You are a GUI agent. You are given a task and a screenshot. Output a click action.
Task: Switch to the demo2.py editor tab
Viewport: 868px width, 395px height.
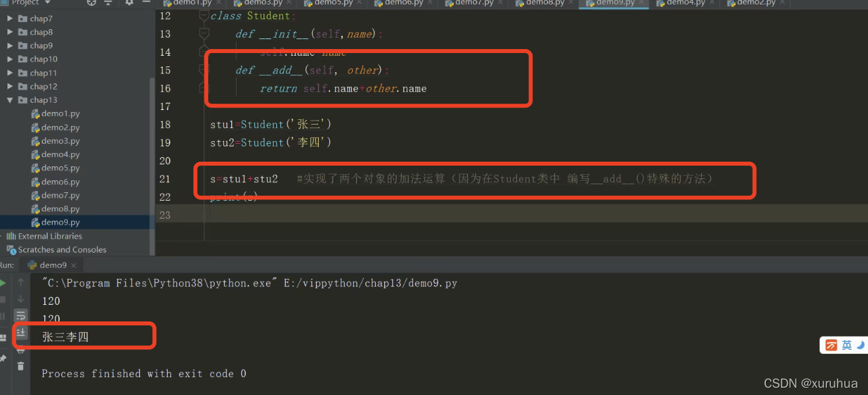[x=756, y=3]
